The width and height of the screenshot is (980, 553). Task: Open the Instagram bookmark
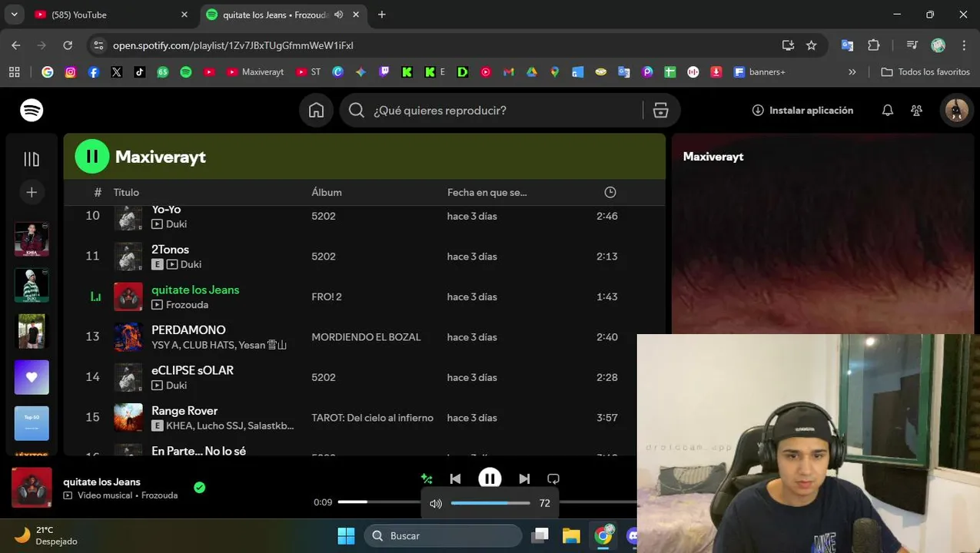pos(71,71)
